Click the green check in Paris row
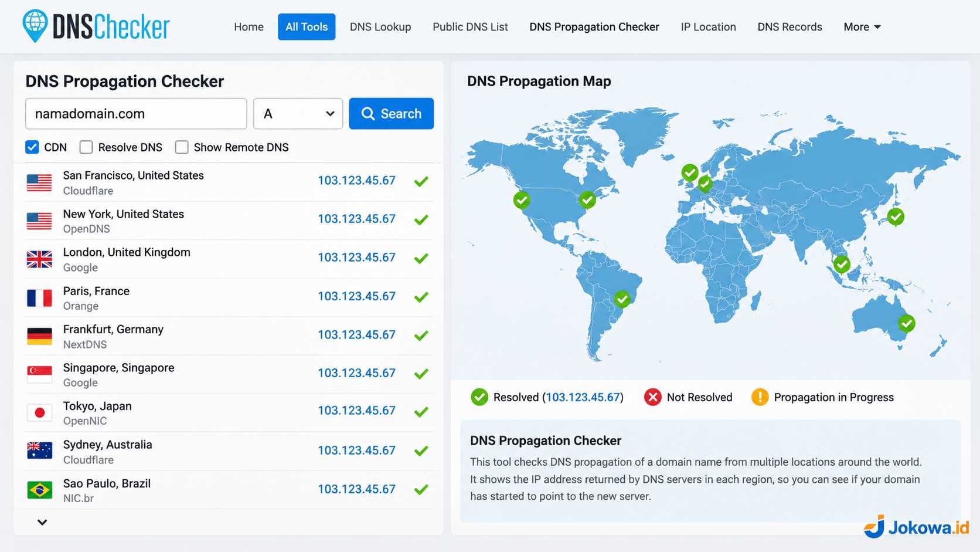 click(421, 297)
